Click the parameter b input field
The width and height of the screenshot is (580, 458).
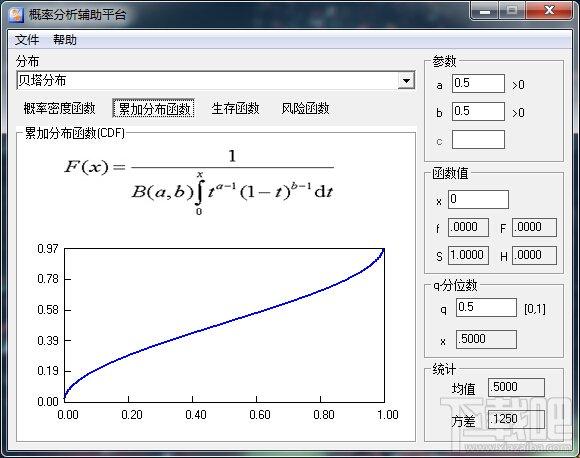coord(478,112)
